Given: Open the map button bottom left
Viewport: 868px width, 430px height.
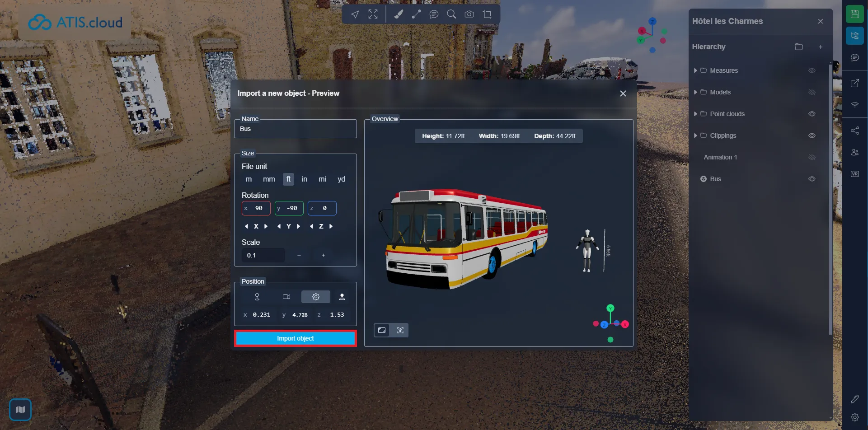Looking at the screenshot, I should tap(20, 410).
